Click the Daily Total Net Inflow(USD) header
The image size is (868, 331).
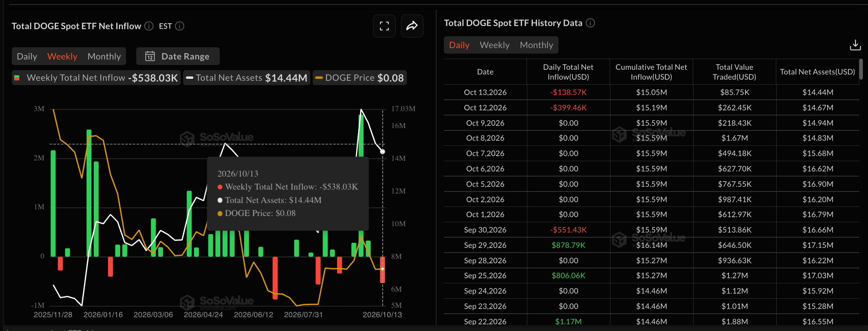click(x=568, y=72)
